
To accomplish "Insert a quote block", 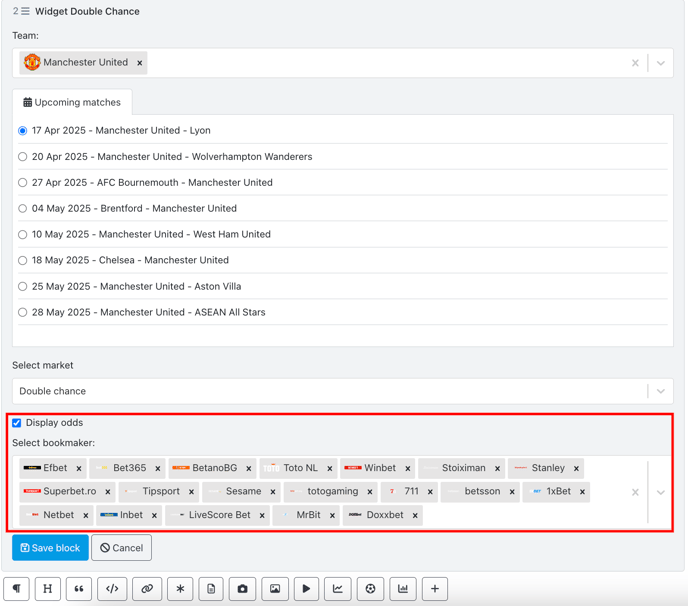I will click(x=79, y=588).
